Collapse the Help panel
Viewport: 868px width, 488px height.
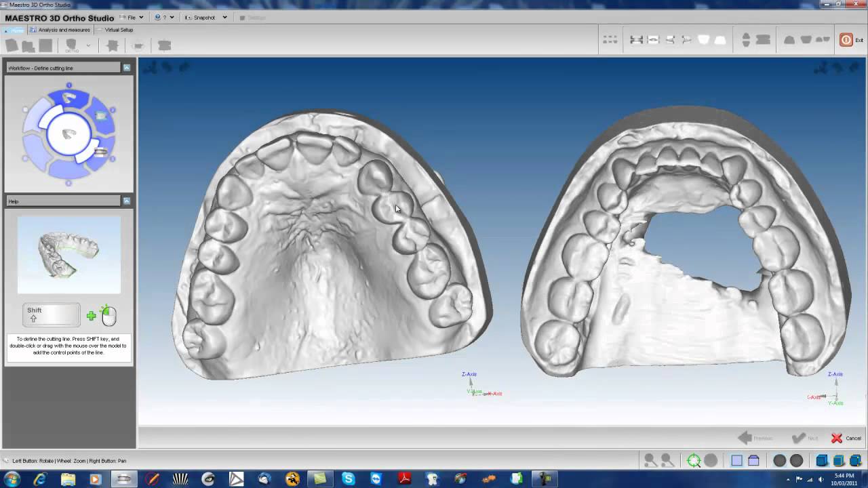126,201
